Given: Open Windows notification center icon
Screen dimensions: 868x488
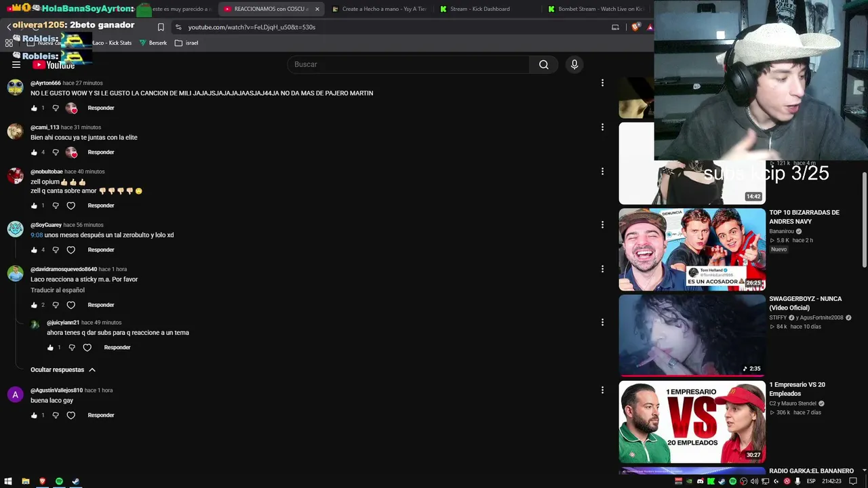Looking at the screenshot, I should point(853,481).
